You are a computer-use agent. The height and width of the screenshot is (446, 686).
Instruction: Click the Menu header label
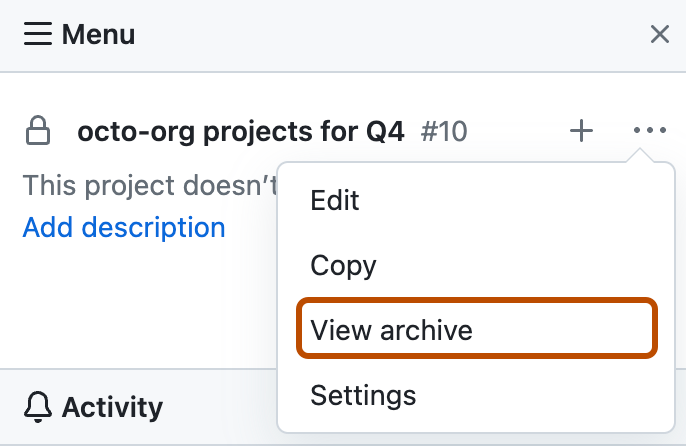98,35
